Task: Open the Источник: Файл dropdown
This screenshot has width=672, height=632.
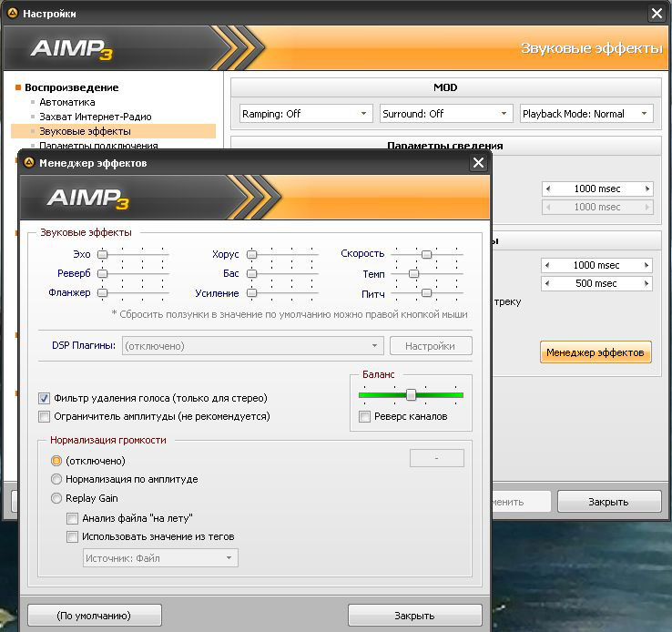Action: pos(160,558)
